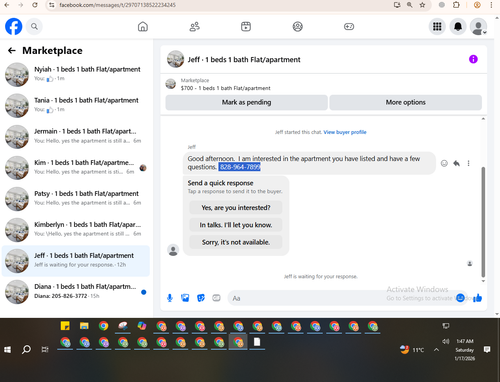
Task: Choose a sticker icon
Action: point(201,298)
